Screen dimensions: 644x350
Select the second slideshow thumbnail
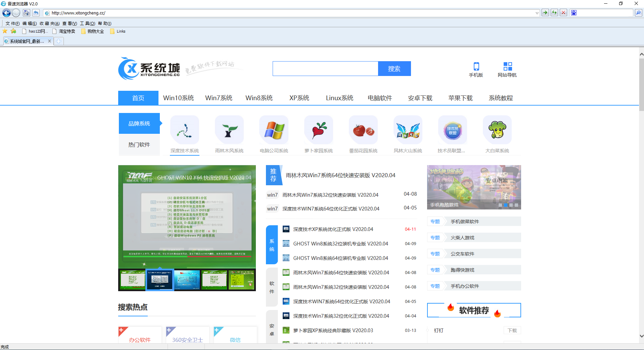160,280
